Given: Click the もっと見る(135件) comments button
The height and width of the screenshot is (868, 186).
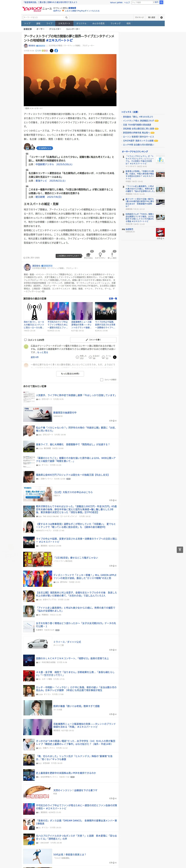Looking at the screenshot, I should (70, 374).
